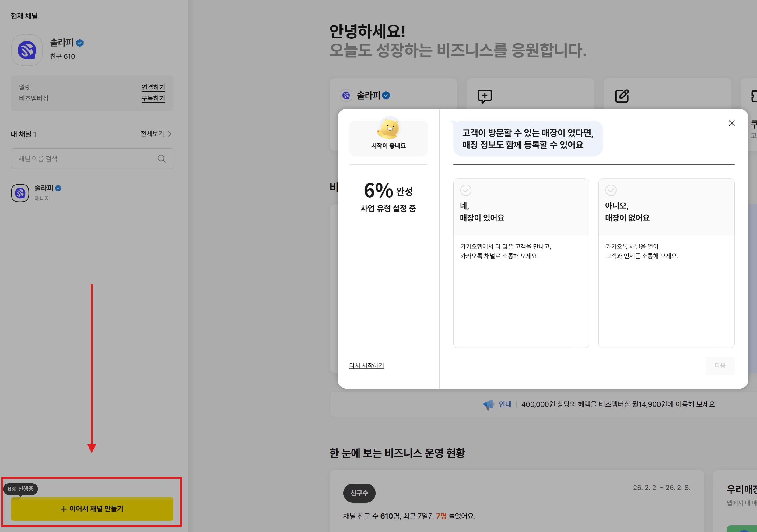Check the '네, 매장이 있어요' option
Screen dimensions: 757x532
pos(465,190)
